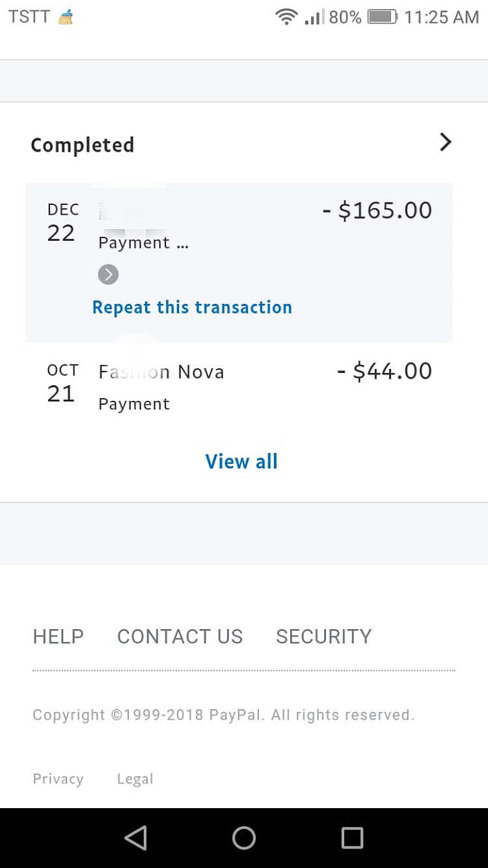This screenshot has height=868, width=488.
Task: Open the Privacy policy link
Action: [58, 779]
